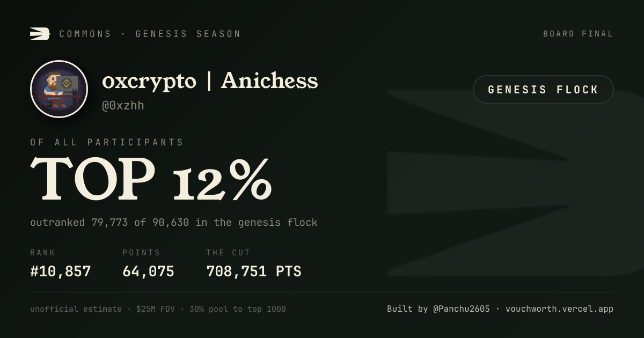Click the Genesis Flock badge button
Image resolution: width=644 pixels, height=338 pixels.
[543, 90]
